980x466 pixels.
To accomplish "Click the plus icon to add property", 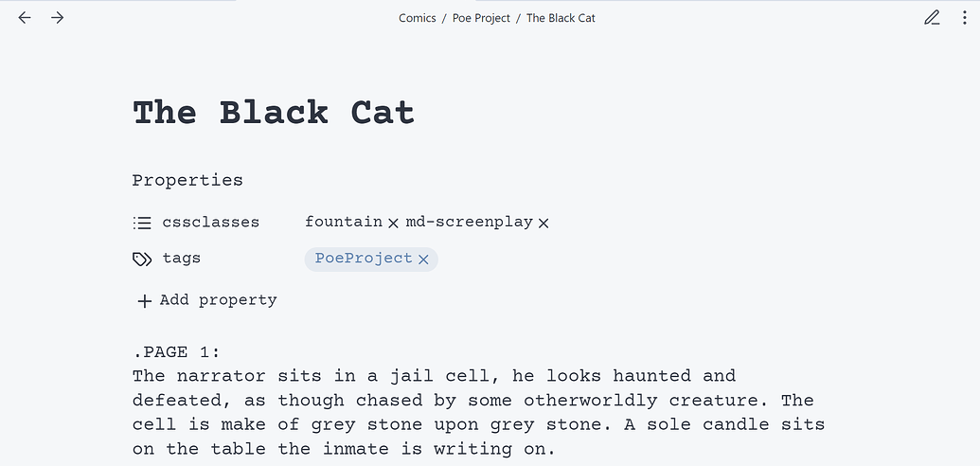I will click(144, 301).
